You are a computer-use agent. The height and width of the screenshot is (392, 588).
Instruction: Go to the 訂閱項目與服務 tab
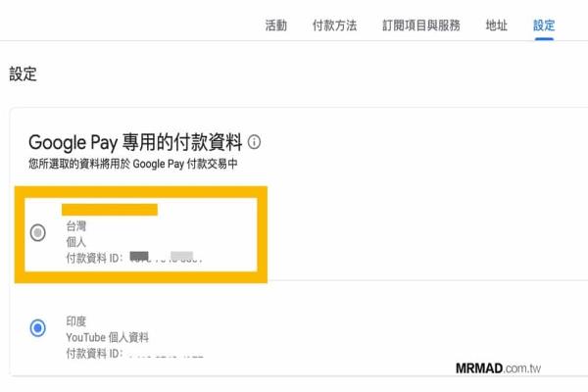(x=421, y=25)
